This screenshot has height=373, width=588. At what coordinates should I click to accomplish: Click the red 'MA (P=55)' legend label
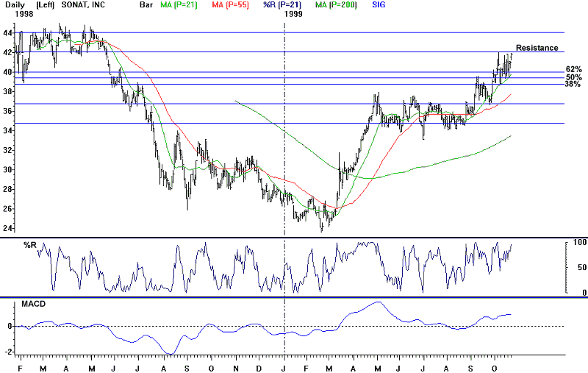(x=230, y=5)
